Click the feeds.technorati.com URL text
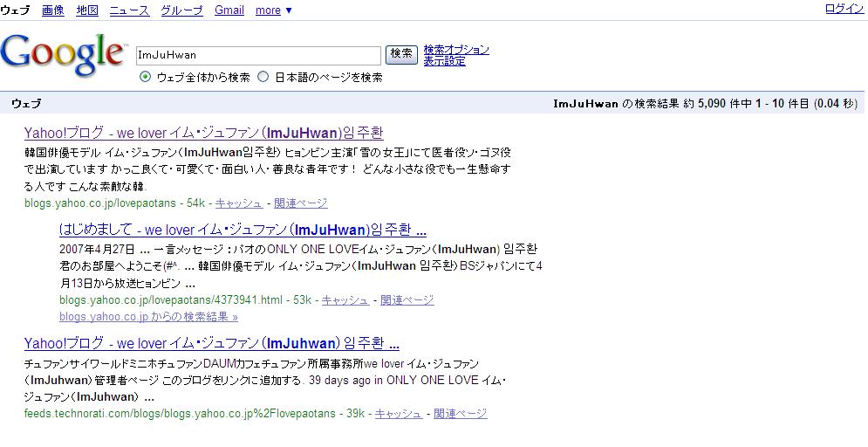The height and width of the screenshot is (447, 868). pos(180,414)
